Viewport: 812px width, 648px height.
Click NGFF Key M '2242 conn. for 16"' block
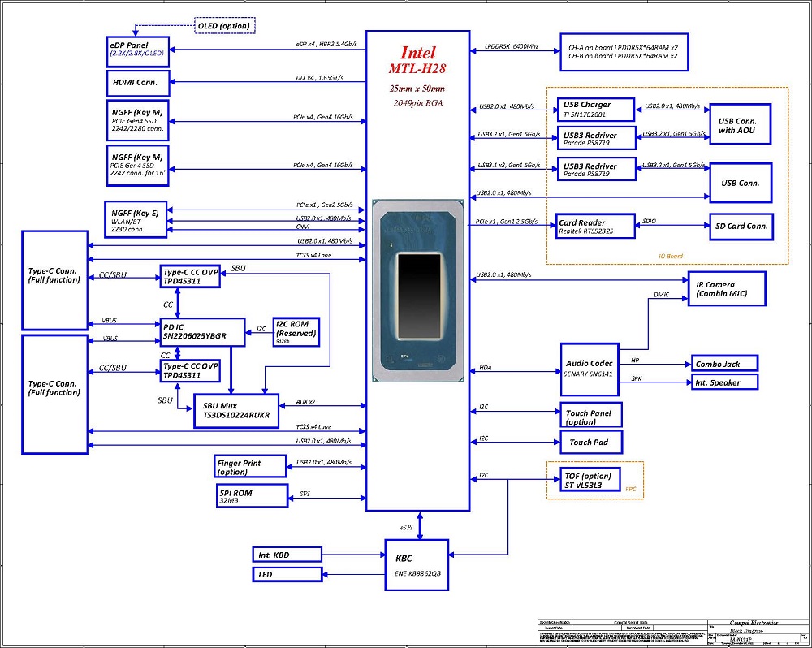tap(138, 166)
